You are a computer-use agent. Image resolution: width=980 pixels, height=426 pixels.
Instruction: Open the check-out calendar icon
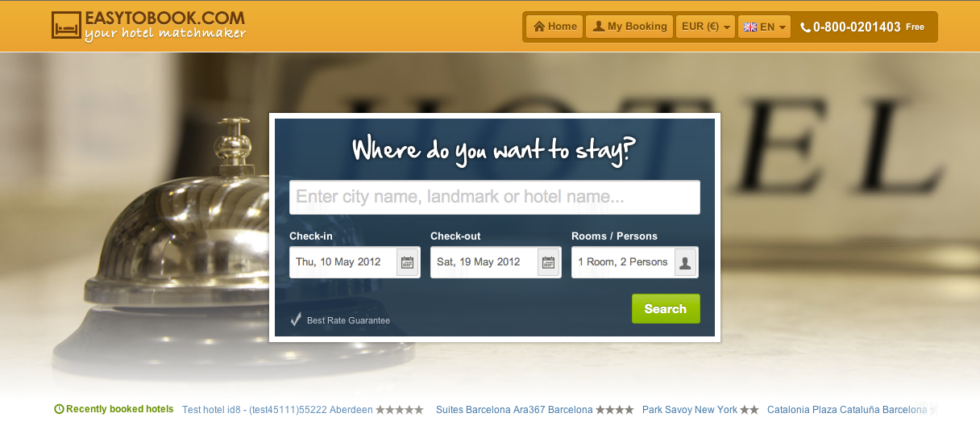click(x=548, y=262)
